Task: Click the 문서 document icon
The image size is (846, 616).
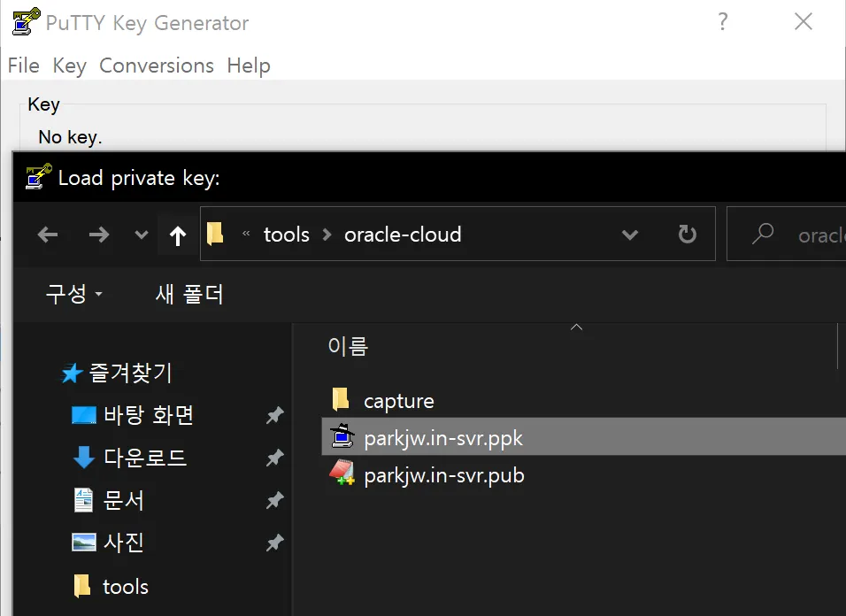Action: tap(83, 500)
